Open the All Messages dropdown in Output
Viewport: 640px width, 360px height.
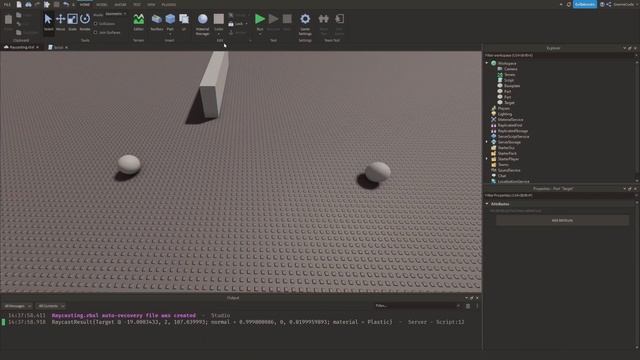point(18,306)
